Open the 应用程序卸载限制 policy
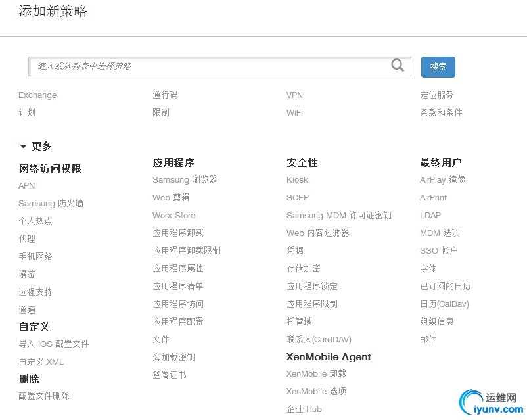The width and height of the screenshot is (527, 420). point(187,250)
